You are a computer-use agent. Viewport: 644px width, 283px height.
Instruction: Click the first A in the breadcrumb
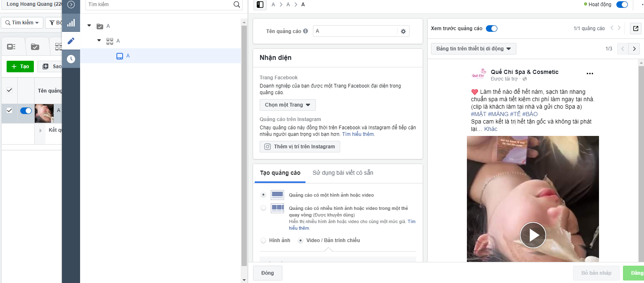point(273,5)
